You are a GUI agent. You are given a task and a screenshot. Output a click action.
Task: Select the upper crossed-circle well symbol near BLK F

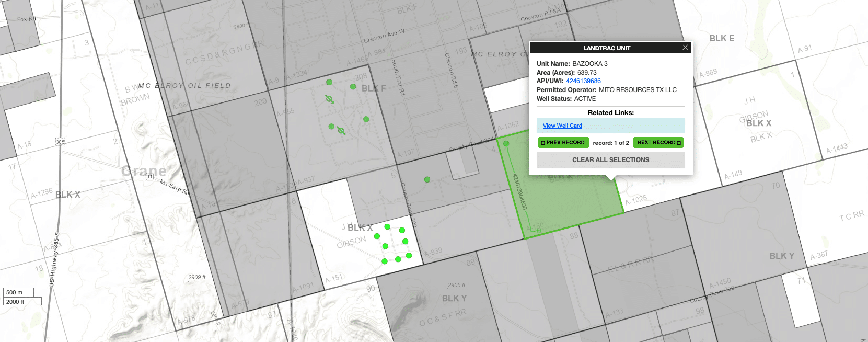(x=329, y=99)
